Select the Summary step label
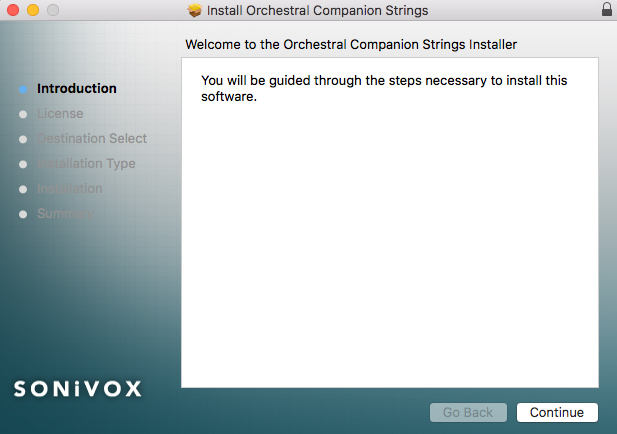Image resolution: width=617 pixels, height=434 pixels. click(65, 214)
